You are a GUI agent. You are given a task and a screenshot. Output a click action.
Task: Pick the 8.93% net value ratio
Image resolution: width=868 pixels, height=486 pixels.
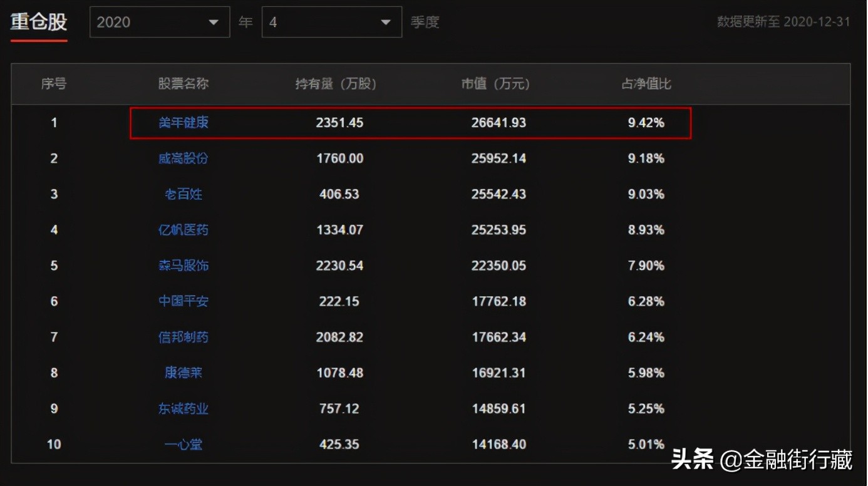tap(646, 230)
